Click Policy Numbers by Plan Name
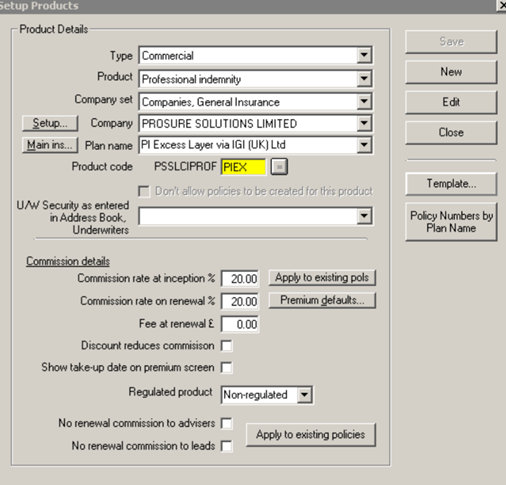The image size is (506, 485). pyautogui.click(x=451, y=222)
